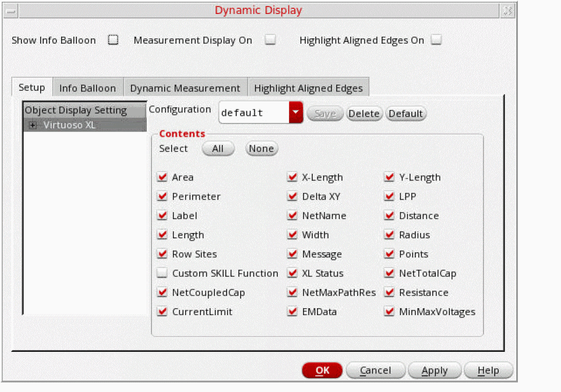Open the Dynamic Measurement tab
Screen dimensions: 561x392
[185, 88]
